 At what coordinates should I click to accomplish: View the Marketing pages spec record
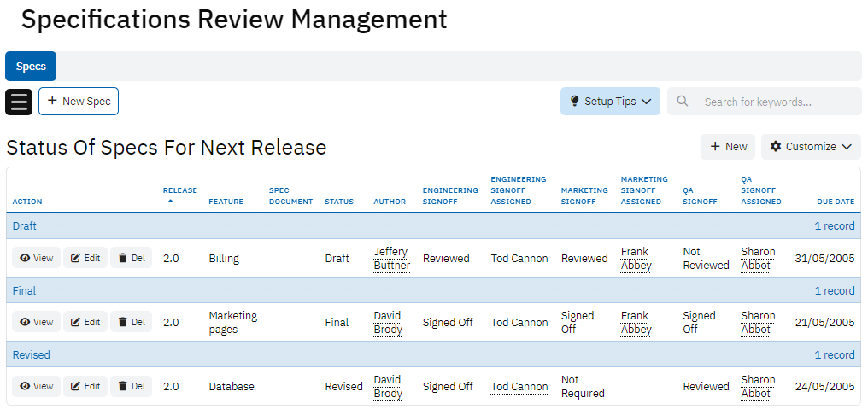[x=37, y=322]
